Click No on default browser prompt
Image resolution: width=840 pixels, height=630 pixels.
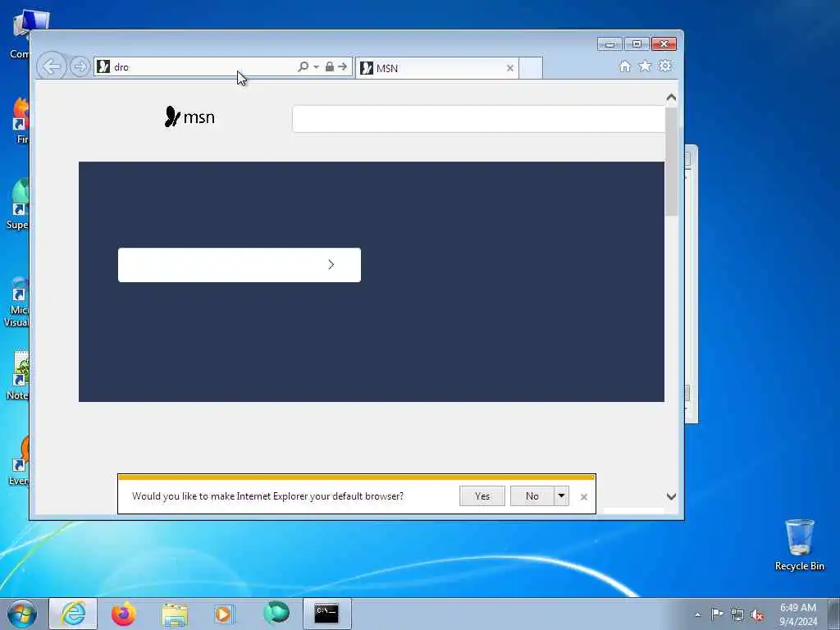tap(532, 496)
